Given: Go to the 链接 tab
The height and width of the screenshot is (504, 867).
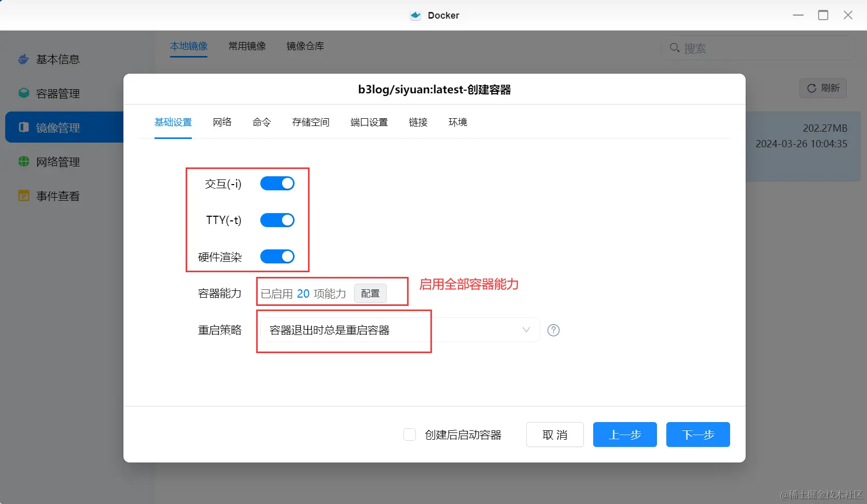Looking at the screenshot, I should 418,122.
